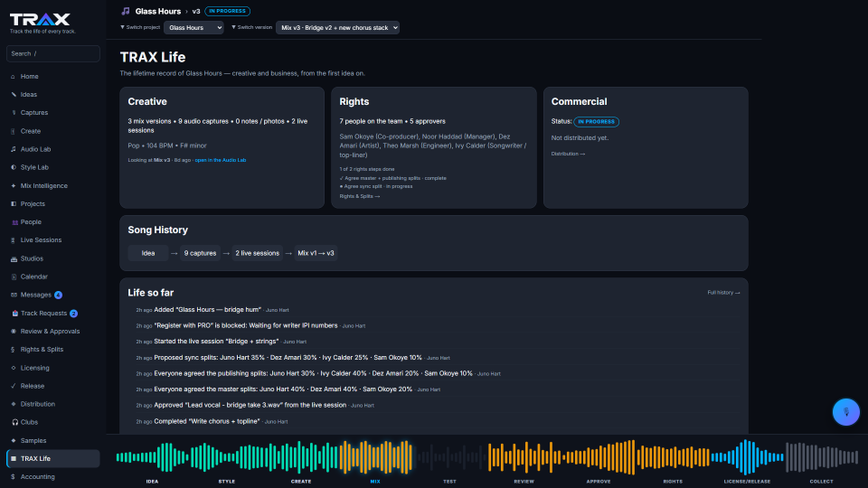Image resolution: width=868 pixels, height=488 pixels.
Task: Go to Audio Lab in sidebar
Action: click(x=53, y=149)
